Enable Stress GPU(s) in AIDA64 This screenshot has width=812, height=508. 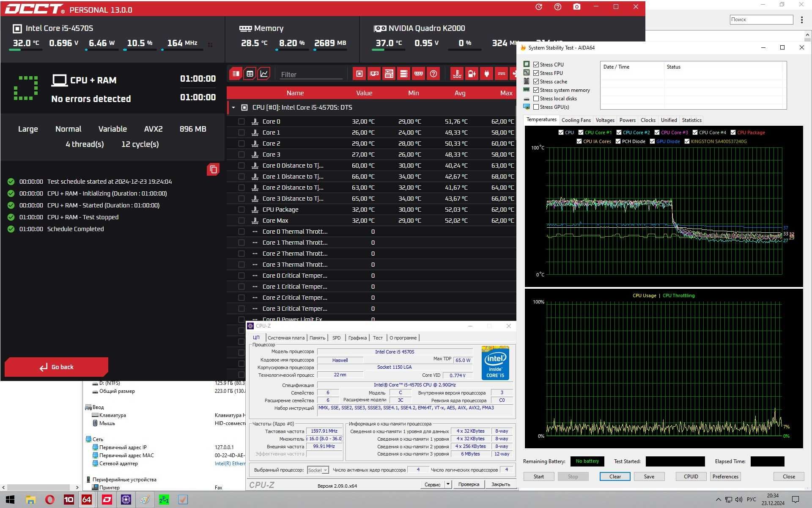(536, 107)
